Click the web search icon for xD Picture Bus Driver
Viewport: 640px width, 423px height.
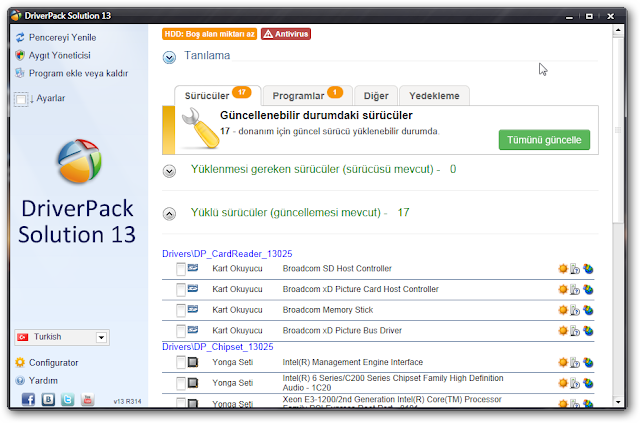(x=588, y=331)
